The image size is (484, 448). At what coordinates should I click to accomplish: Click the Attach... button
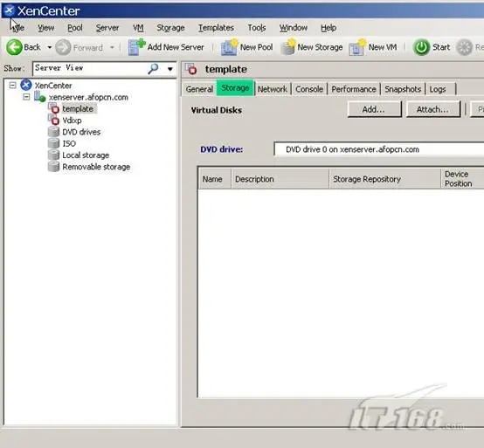432,109
